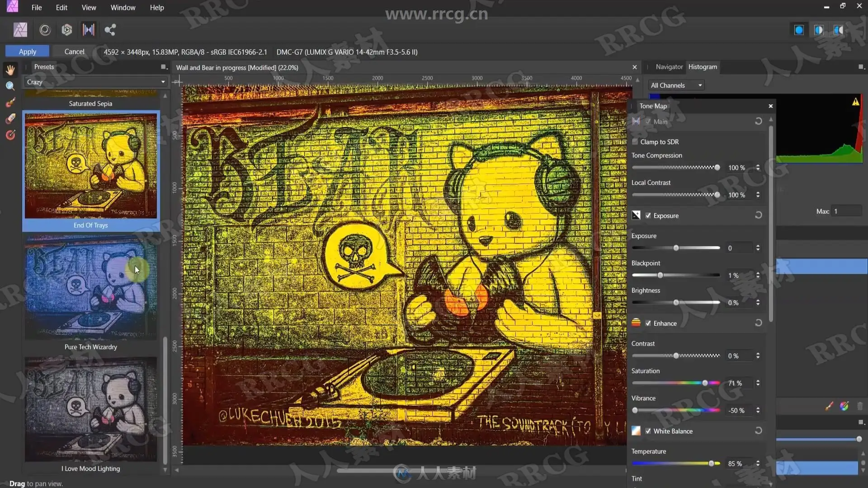
Task: Step the Brightness value
Action: (x=758, y=302)
